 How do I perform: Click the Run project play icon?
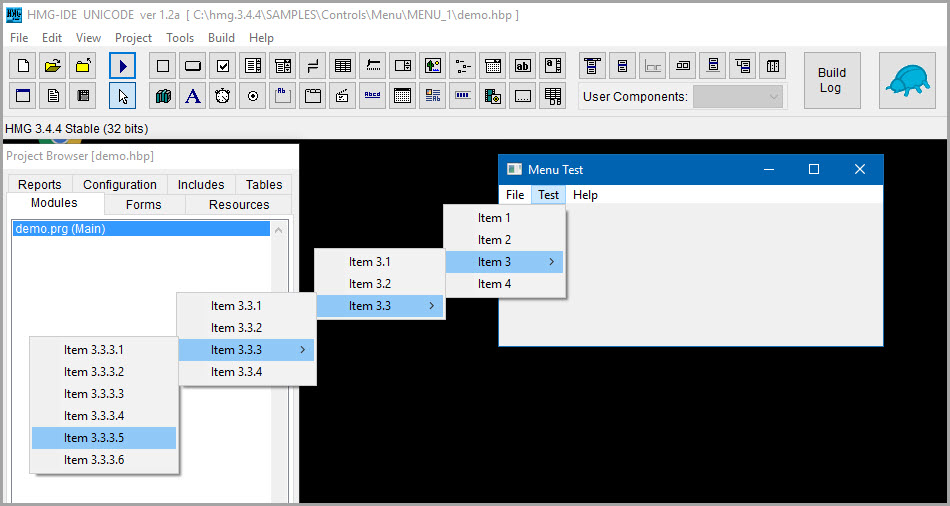click(122, 65)
